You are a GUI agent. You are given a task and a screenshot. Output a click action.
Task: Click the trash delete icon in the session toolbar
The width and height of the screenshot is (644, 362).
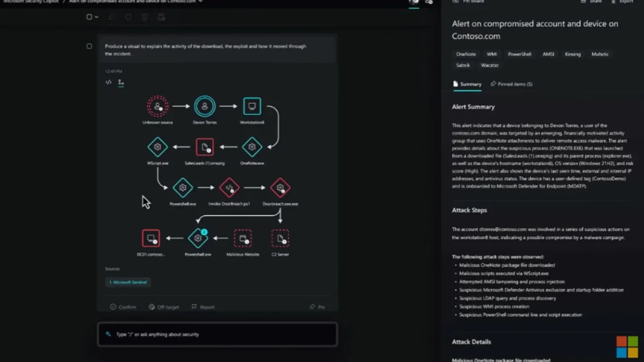[145, 17]
